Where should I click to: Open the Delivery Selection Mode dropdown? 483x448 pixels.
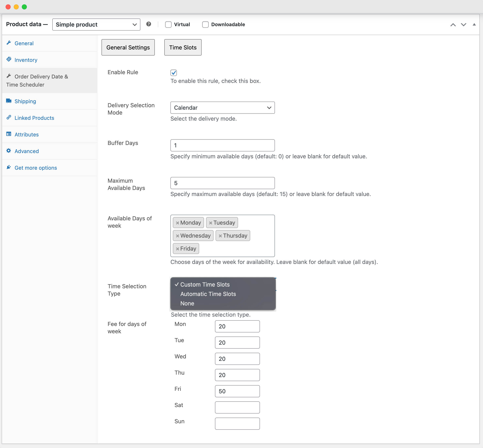[x=222, y=108]
